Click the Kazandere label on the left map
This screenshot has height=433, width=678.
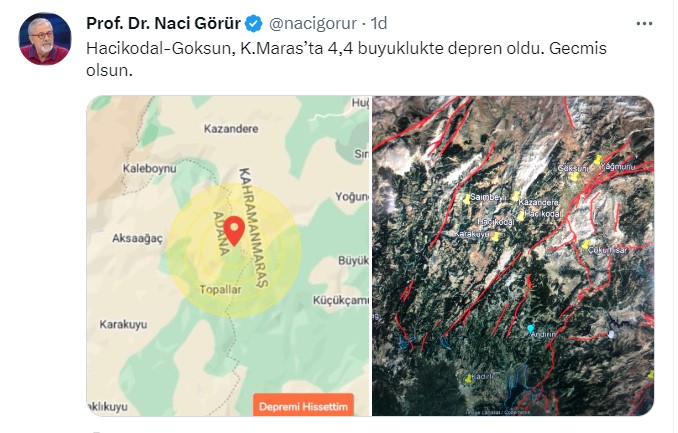[x=231, y=129]
